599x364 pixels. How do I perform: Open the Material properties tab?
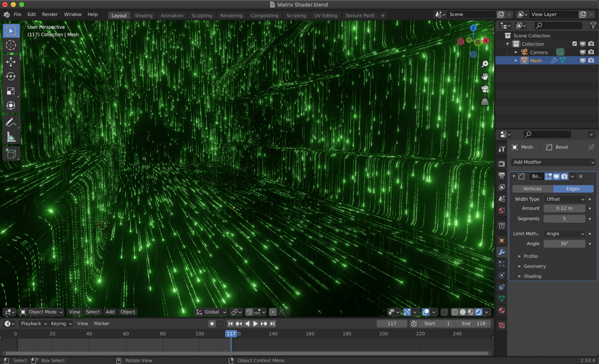pos(502,310)
